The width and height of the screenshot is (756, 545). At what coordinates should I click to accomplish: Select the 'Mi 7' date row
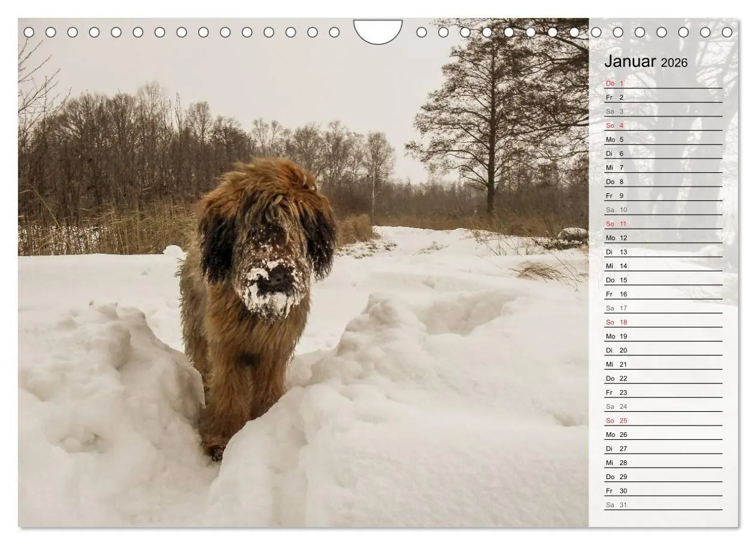663,167
